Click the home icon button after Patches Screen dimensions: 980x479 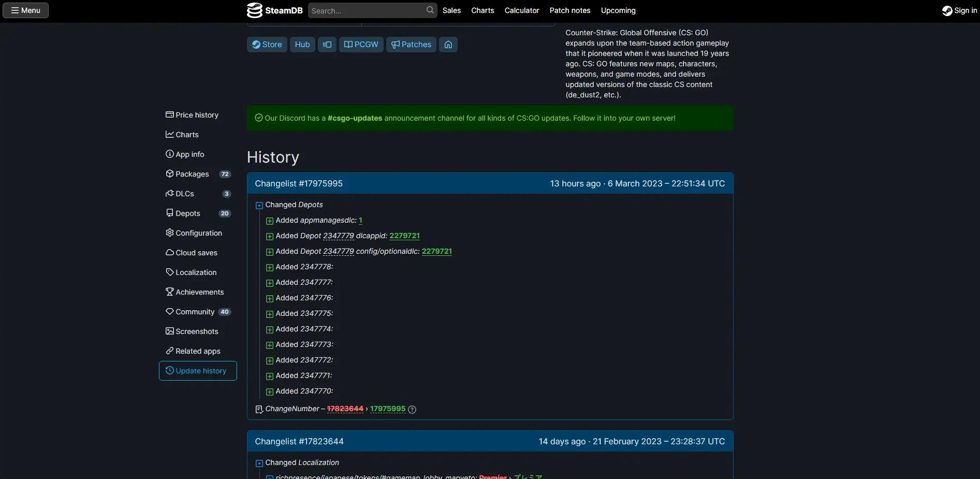coord(448,45)
